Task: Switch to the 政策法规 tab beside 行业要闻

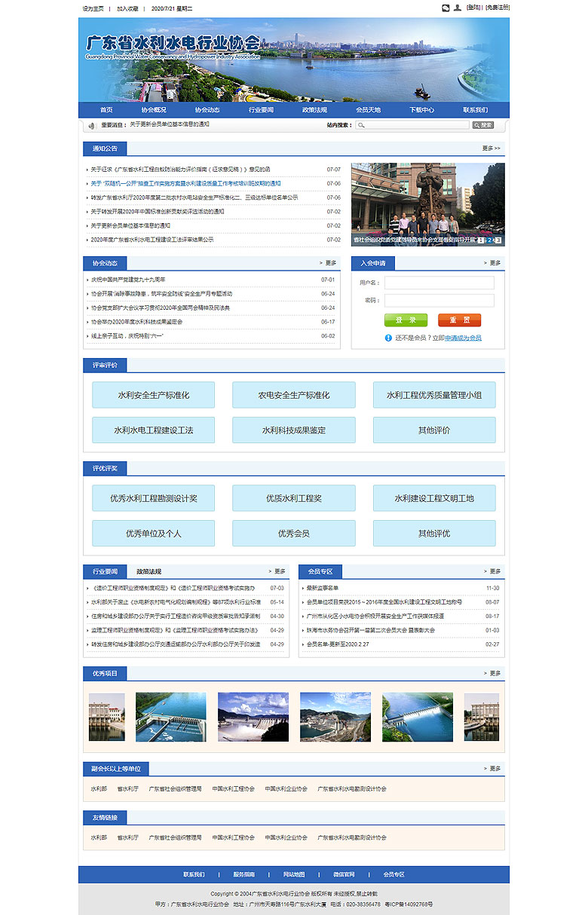Action: pyautogui.click(x=149, y=571)
